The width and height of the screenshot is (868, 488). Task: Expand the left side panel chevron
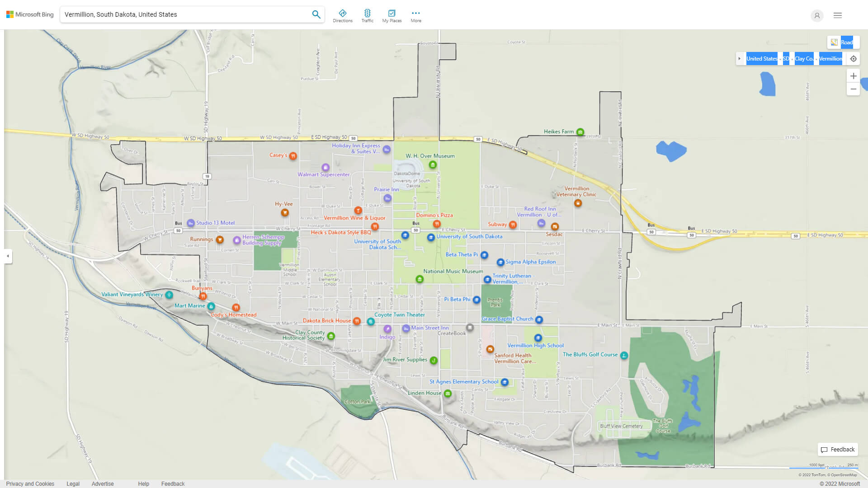click(x=7, y=256)
